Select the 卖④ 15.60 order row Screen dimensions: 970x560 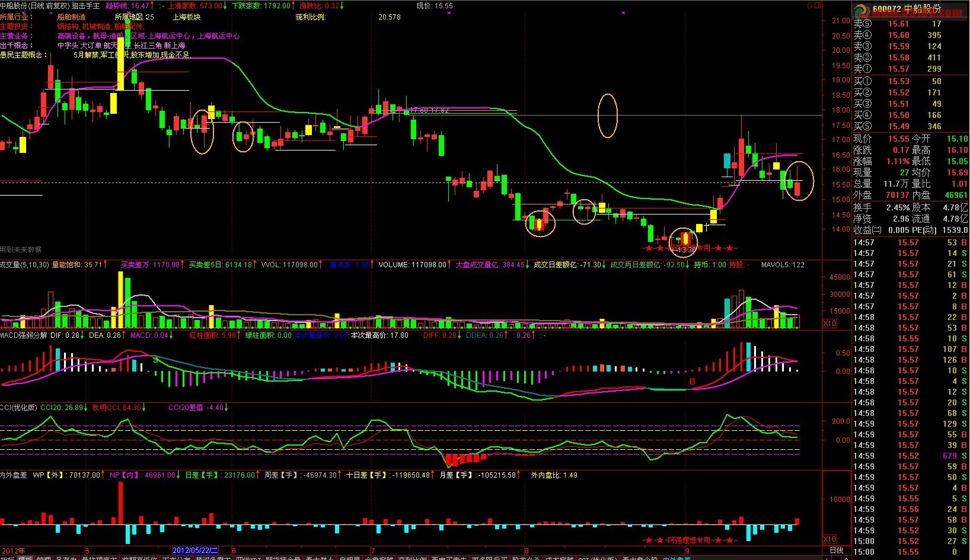[x=910, y=35]
